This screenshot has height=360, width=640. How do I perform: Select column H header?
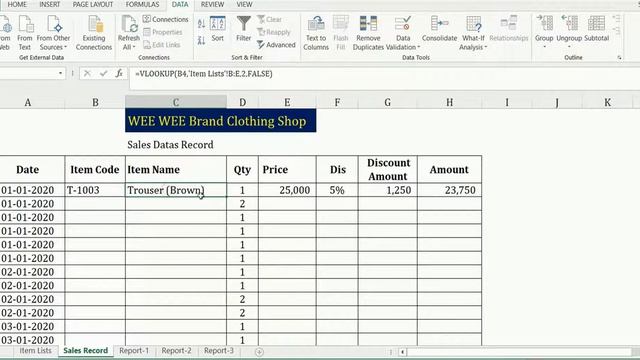tap(449, 102)
